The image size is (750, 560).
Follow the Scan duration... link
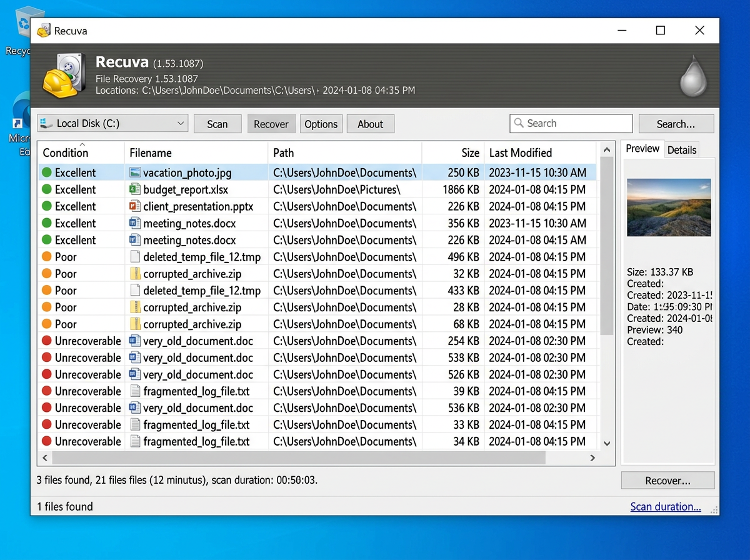click(x=666, y=506)
